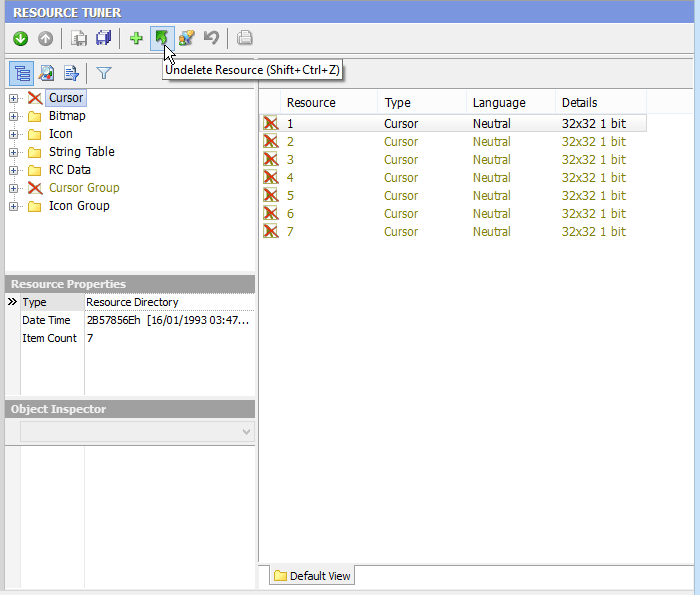
Task: Select the String Table folder
Action: [82, 152]
